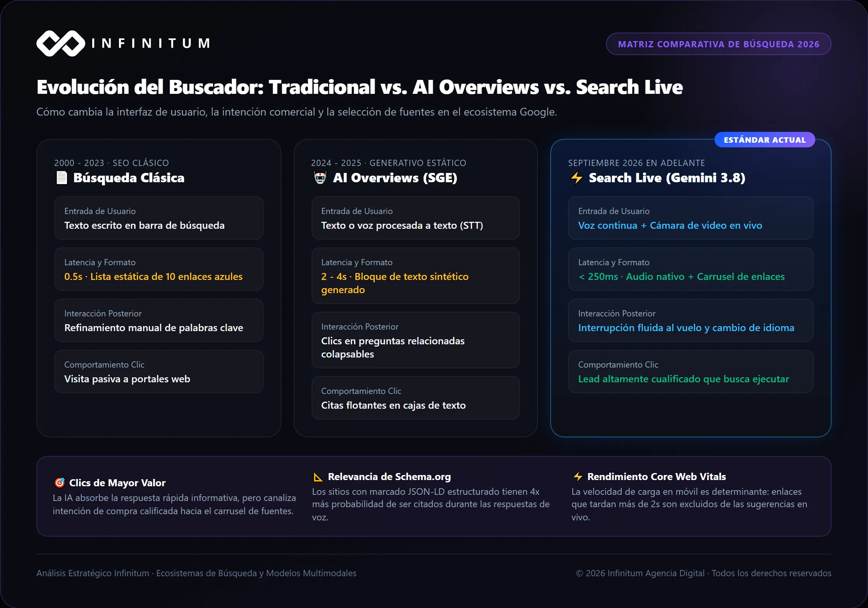
Task: Click the target icon beside Clics de Mayor Valor
Action: [x=59, y=483]
